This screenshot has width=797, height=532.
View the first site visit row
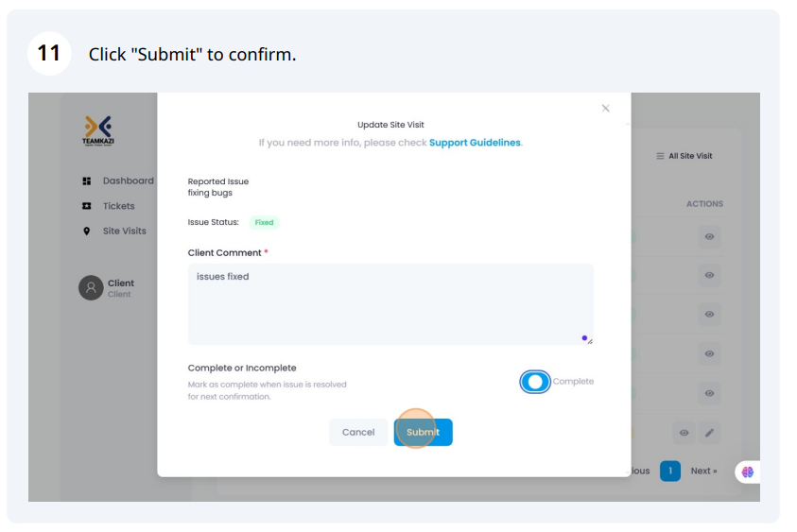[x=709, y=237]
